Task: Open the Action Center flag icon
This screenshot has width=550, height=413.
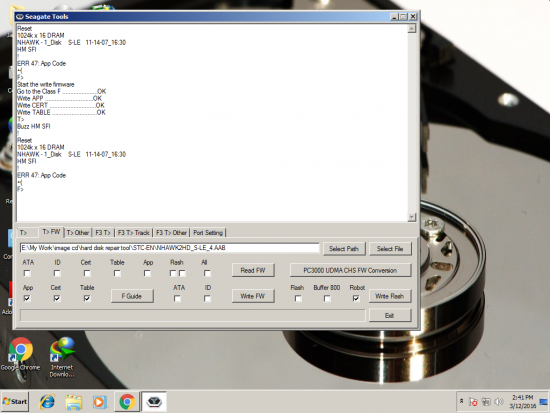Action: click(473, 402)
